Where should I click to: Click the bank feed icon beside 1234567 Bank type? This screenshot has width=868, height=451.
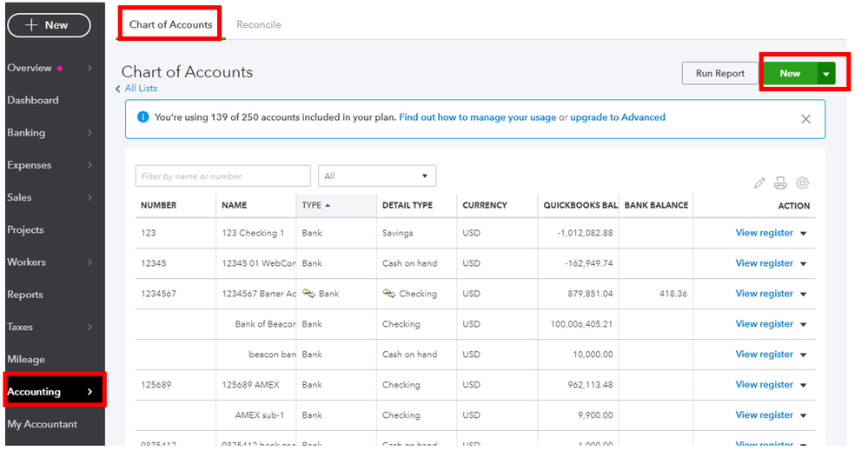point(309,294)
